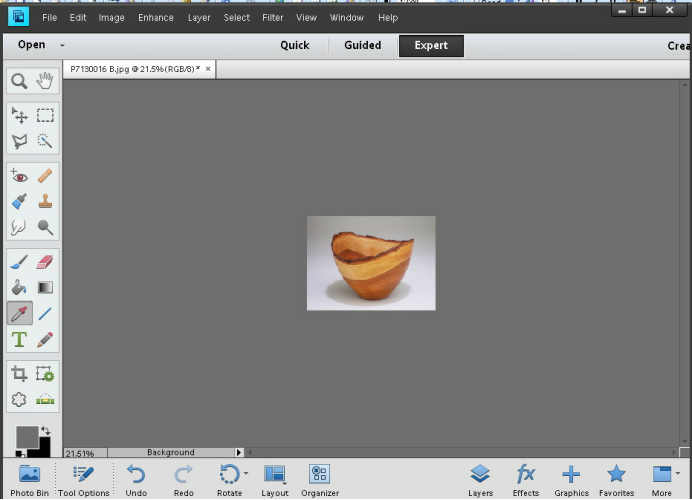Image resolution: width=692 pixels, height=500 pixels.
Task: Toggle the Tool Options panel
Action: point(83,478)
